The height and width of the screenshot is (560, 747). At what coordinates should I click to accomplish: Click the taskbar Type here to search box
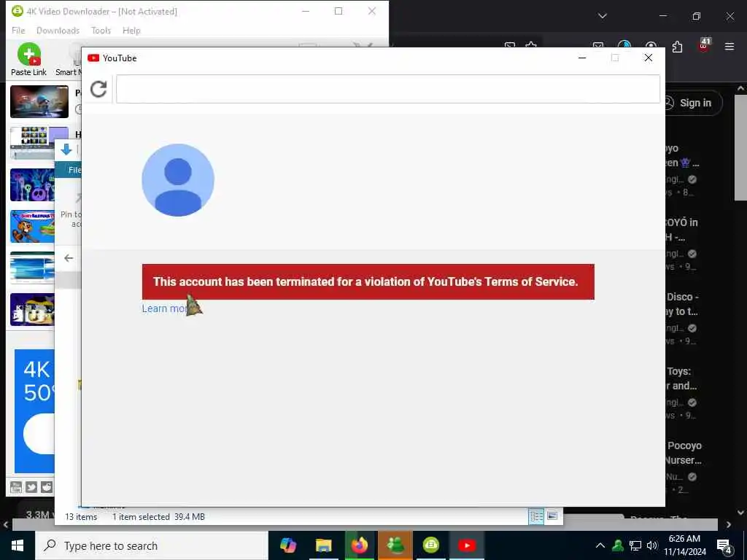(x=152, y=545)
